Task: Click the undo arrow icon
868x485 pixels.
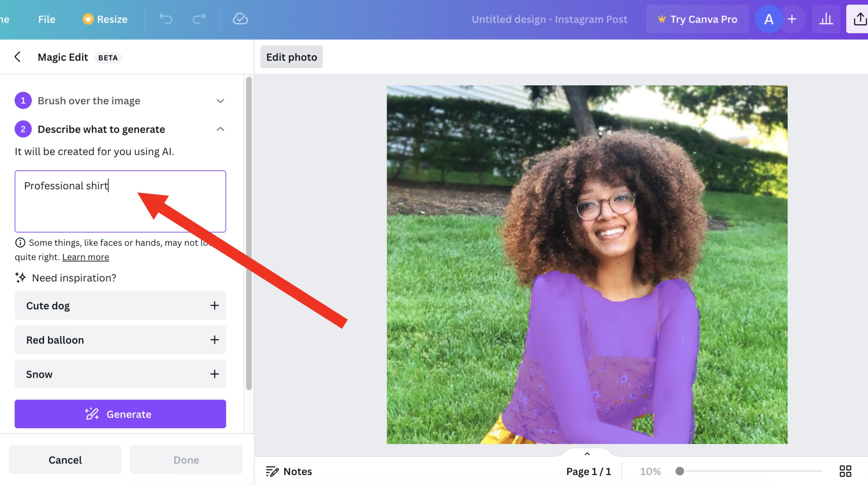Action: [x=166, y=19]
